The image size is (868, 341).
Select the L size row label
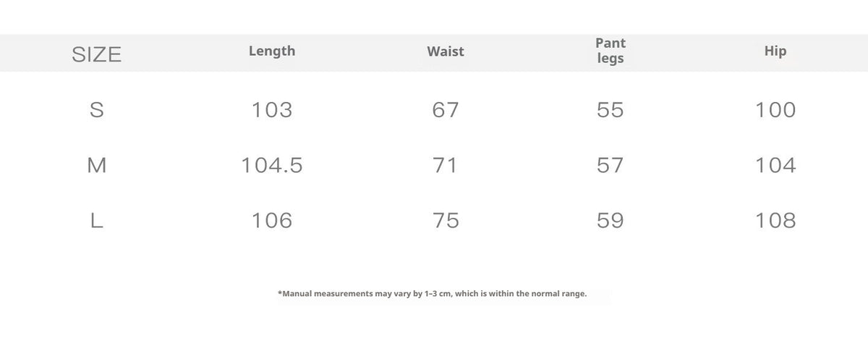click(x=97, y=221)
